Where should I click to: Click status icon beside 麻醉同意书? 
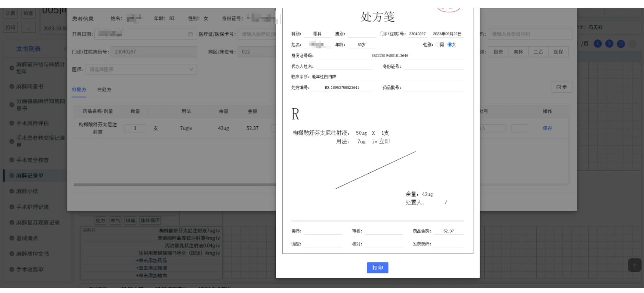[12, 86]
